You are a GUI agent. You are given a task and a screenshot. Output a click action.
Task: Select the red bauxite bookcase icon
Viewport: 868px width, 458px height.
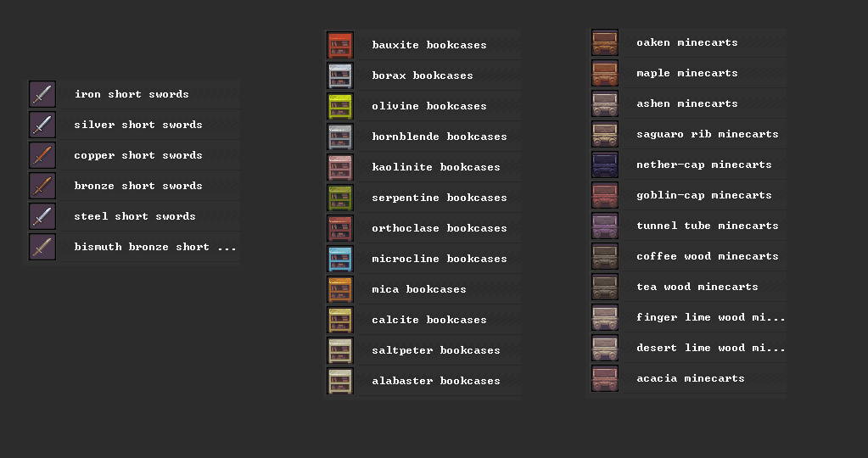(340, 45)
